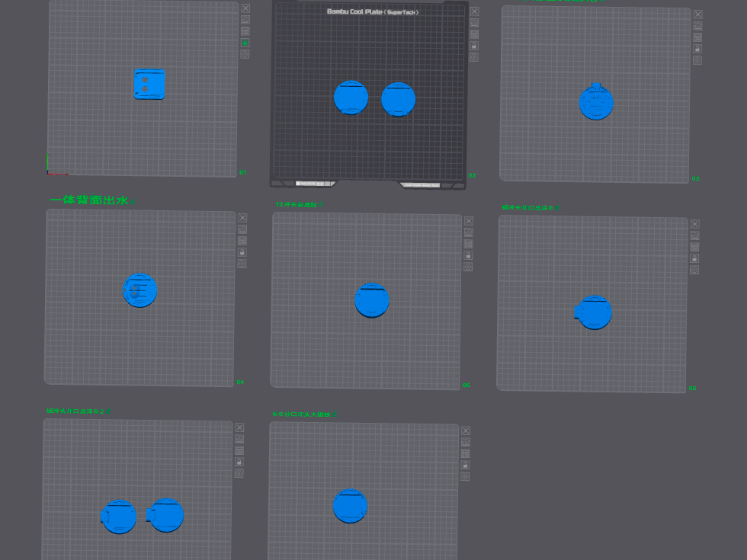Edit name of plate 一体背面出水
Viewport: 747px width, 560px height.
click(133, 202)
